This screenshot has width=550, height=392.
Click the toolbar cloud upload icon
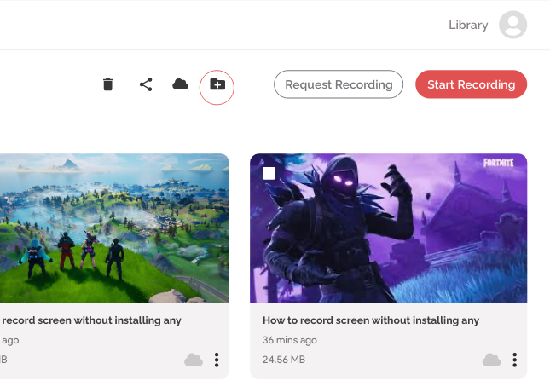coord(180,84)
